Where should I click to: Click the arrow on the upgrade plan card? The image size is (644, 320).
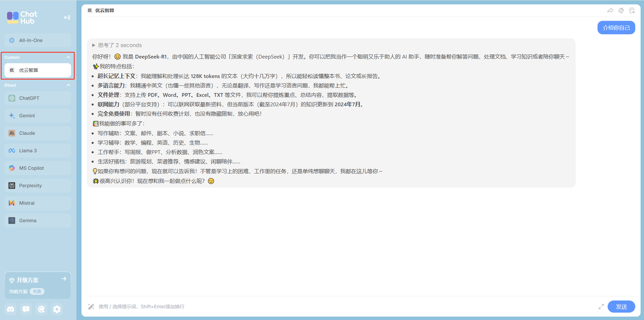click(64, 279)
